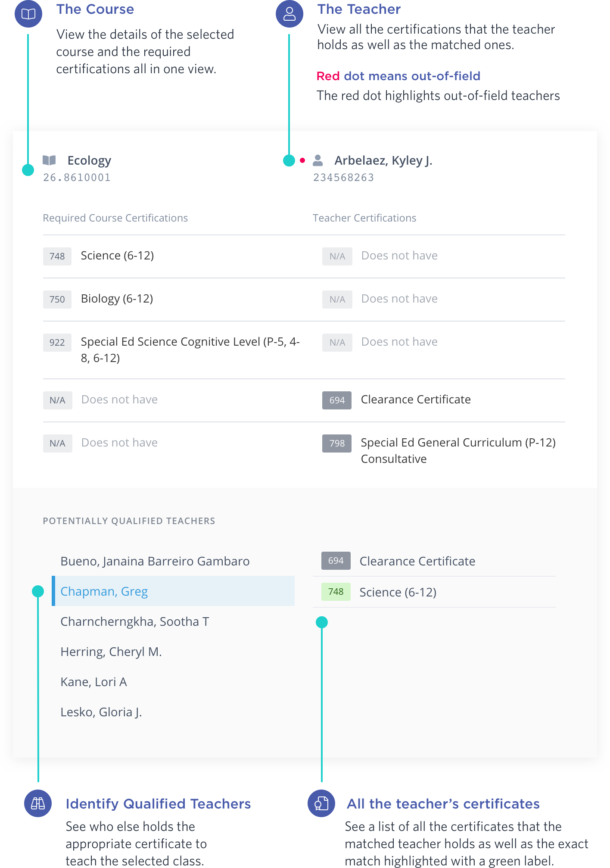Screen dimensions: 610x868
Task: Click the user icon next to Arbelaez, Kyley J.
Action: 318,160
